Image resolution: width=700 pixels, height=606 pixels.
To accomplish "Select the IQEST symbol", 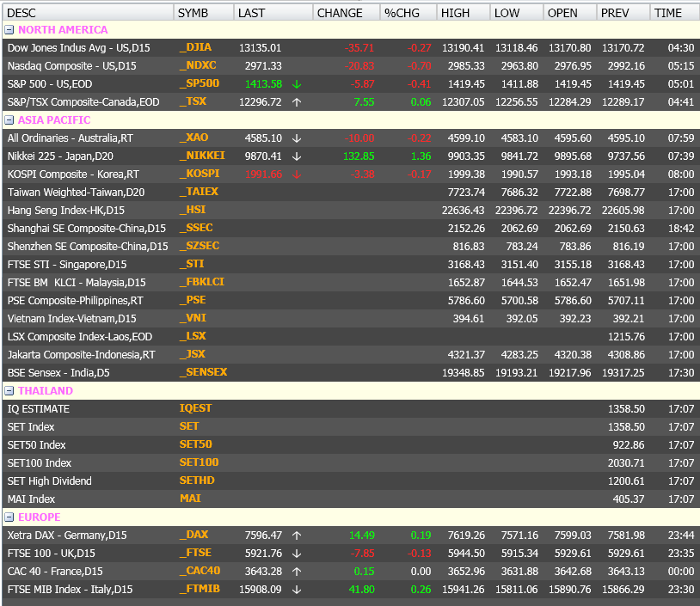I will point(195,408).
